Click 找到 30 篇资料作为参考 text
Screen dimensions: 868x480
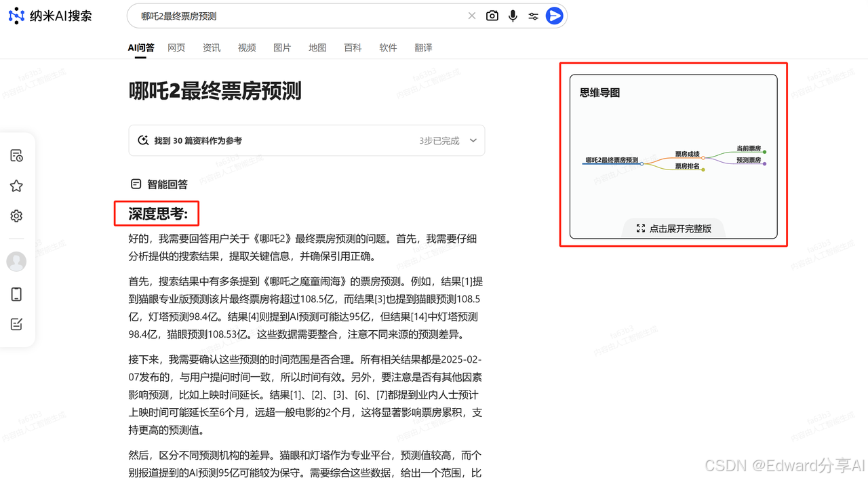tap(198, 141)
